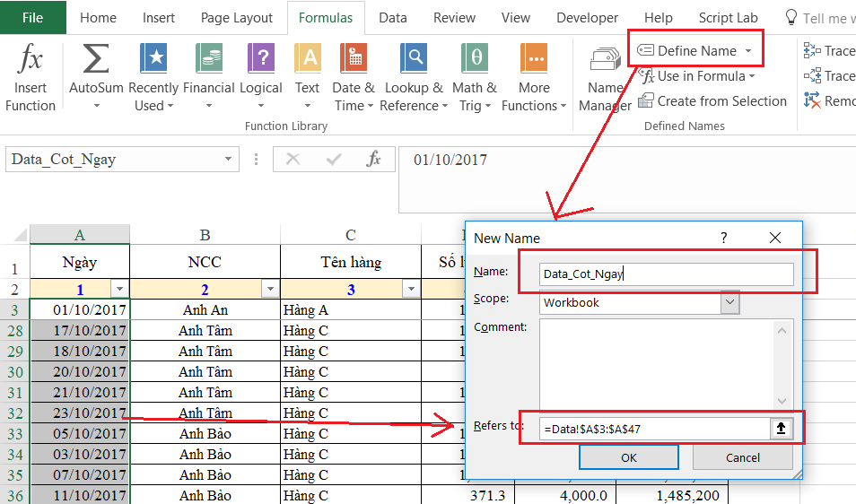The height and width of the screenshot is (504, 856).
Task: Click the Name input field in dialog
Action: [x=667, y=274]
